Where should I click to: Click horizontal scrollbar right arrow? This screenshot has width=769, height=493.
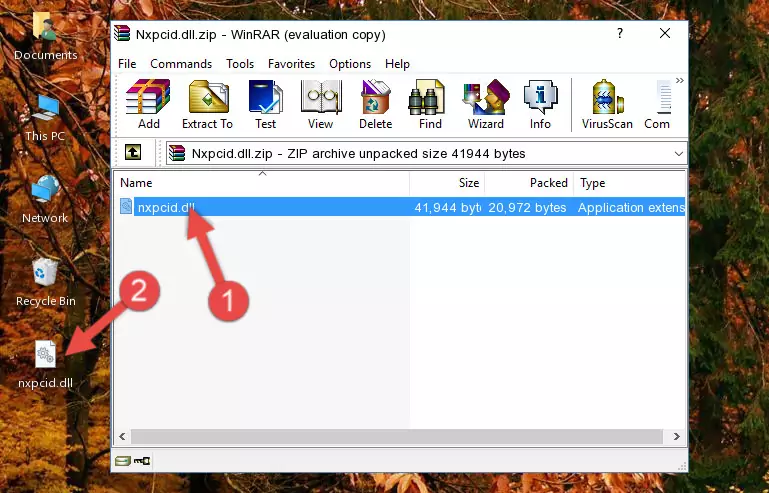click(x=676, y=436)
